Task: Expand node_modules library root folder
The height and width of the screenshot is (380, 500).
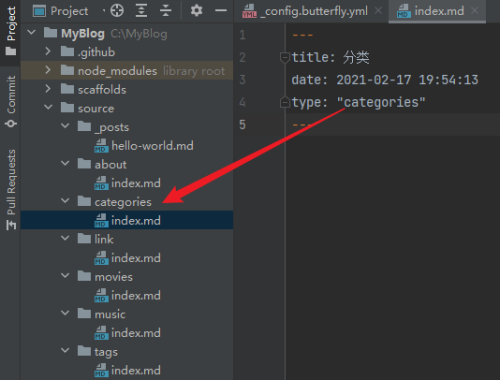Action: click(48, 70)
